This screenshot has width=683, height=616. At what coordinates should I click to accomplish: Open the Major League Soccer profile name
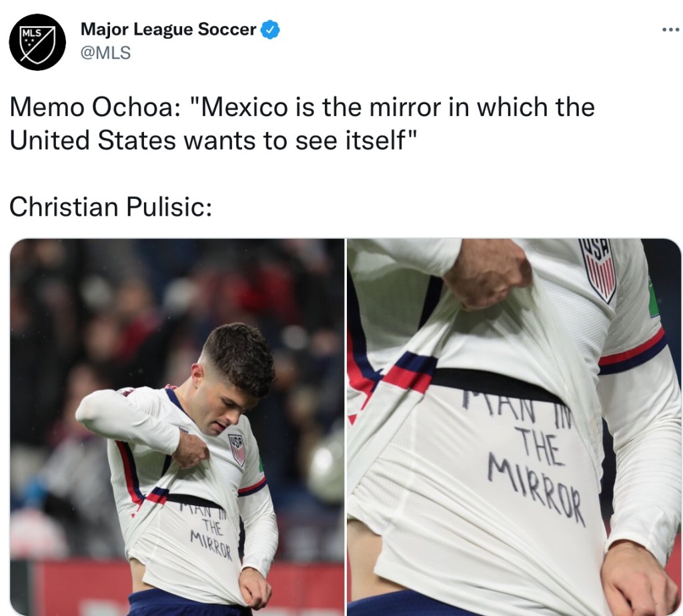click(169, 29)
